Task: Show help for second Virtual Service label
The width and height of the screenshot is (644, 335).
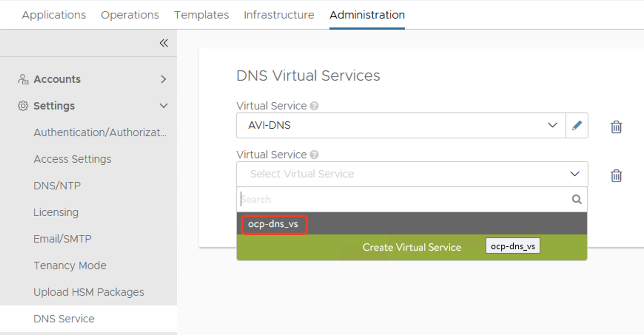Action: click(x=314, y=155)
